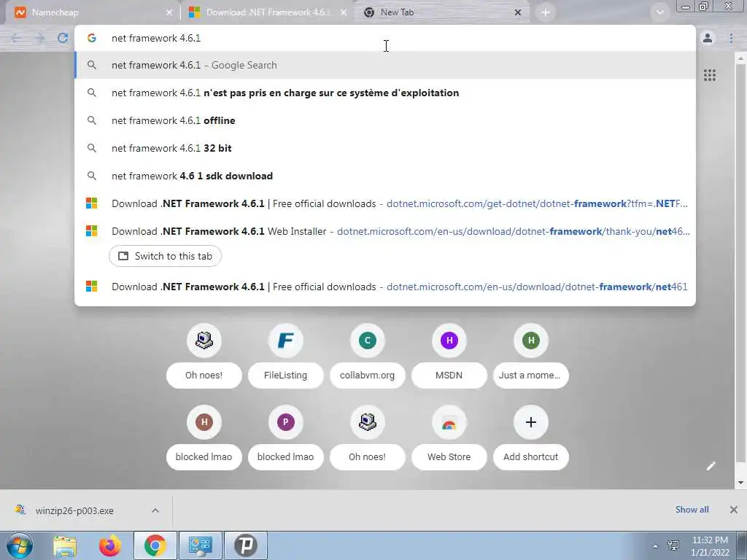Viewport: 747px width, 560px height.
Task: Switch to the Namecheap tab
Action: [93, 12]
